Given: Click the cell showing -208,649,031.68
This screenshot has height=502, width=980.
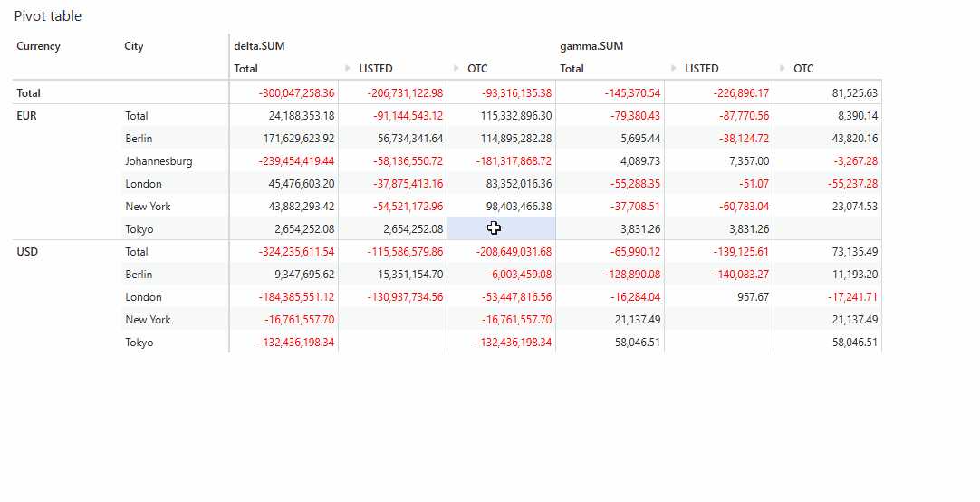Looking at the screenshot, I should pos(501,251).
